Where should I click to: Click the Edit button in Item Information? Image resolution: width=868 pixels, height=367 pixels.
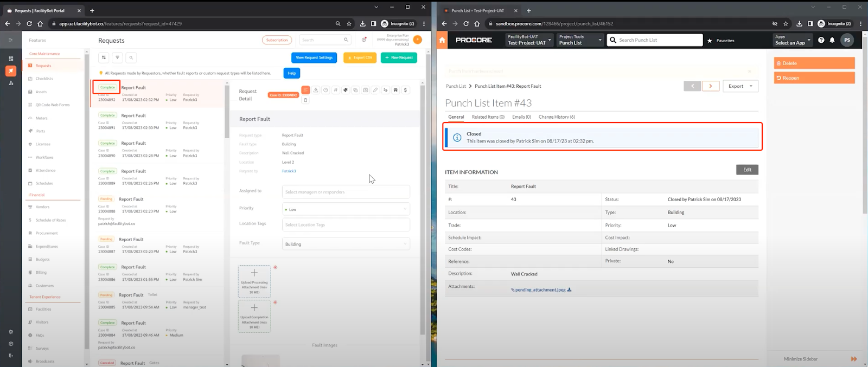[747, 170]
